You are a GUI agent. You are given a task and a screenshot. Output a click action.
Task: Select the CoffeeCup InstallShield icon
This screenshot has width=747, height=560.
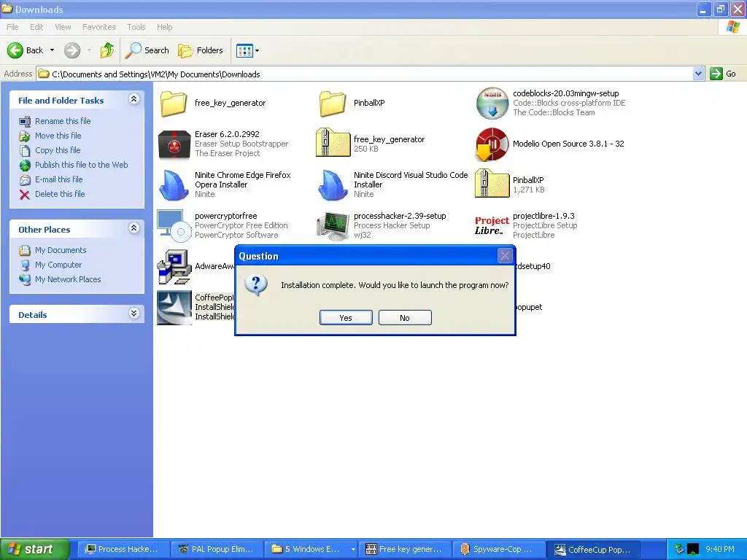(x=174, y=308)
